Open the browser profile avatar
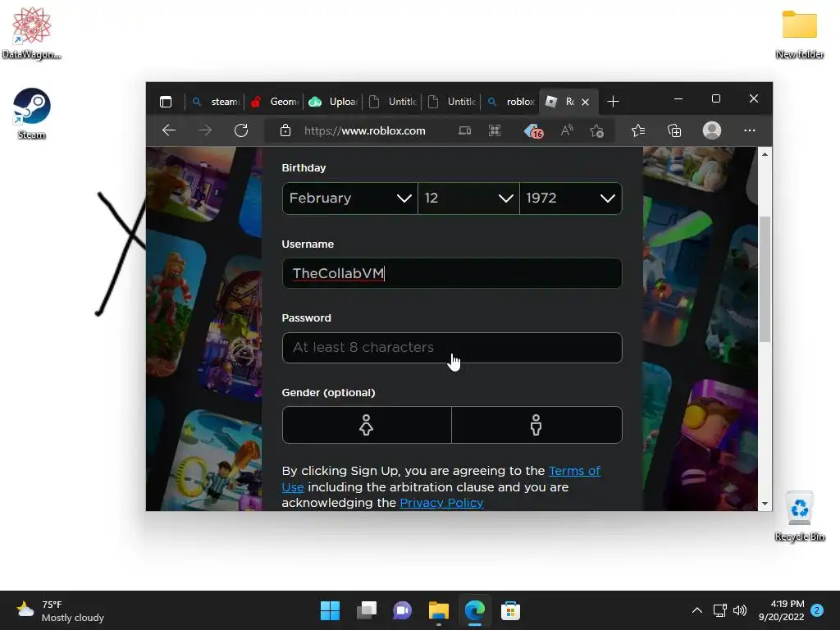840x630 pixels. pyautogui.click(x=712, y=130)
